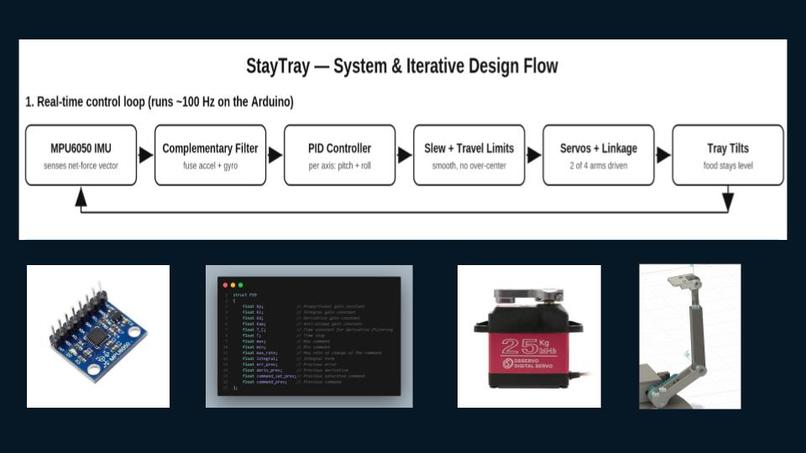
Task: Click the MPU6050 IMU flow box
Action: tap(81, 155)
